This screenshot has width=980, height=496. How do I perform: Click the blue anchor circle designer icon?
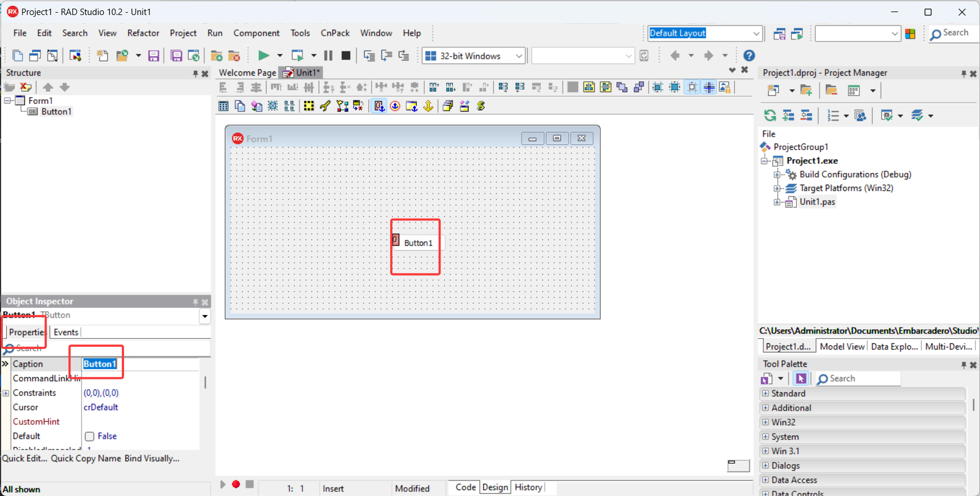coord(395,106)
